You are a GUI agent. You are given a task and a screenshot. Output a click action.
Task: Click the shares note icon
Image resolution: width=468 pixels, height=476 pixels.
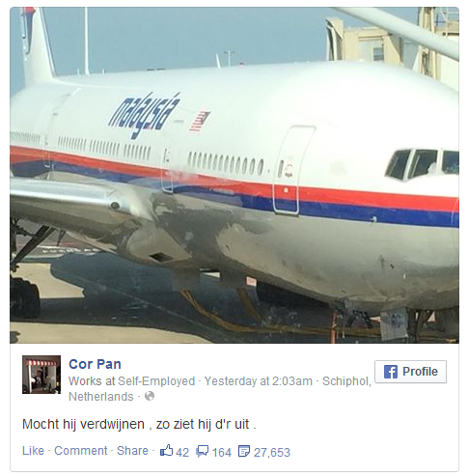click(x=243, y=451)
